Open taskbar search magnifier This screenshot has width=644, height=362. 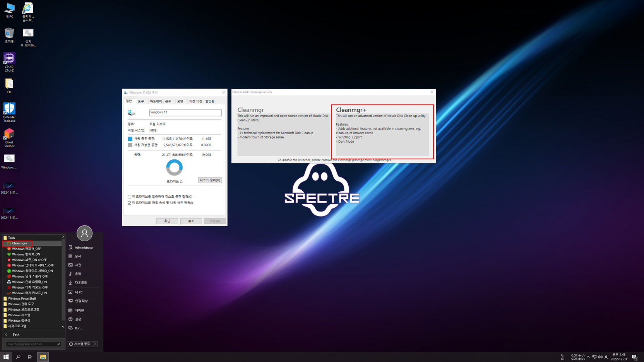[18, 357]
